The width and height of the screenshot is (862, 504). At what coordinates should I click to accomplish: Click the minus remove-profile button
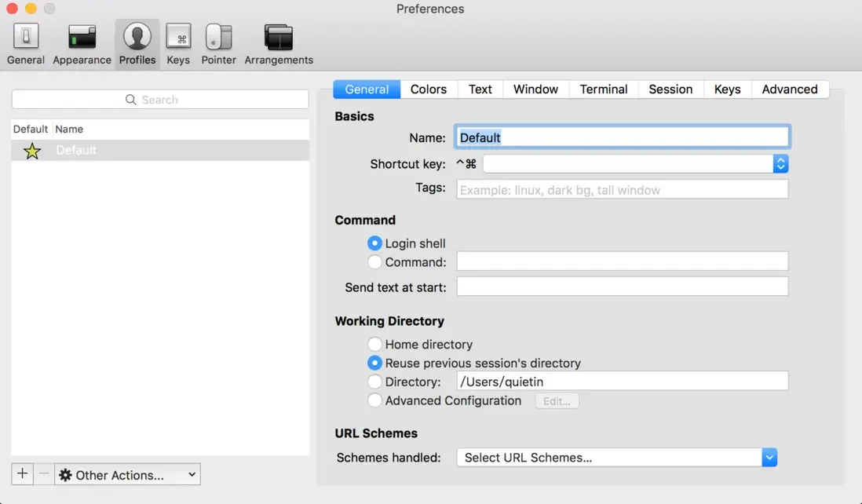click(x=44, y=473)
